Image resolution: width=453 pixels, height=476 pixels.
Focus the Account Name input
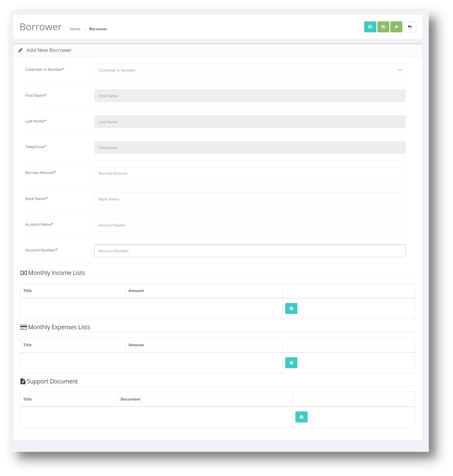point(250,225)
